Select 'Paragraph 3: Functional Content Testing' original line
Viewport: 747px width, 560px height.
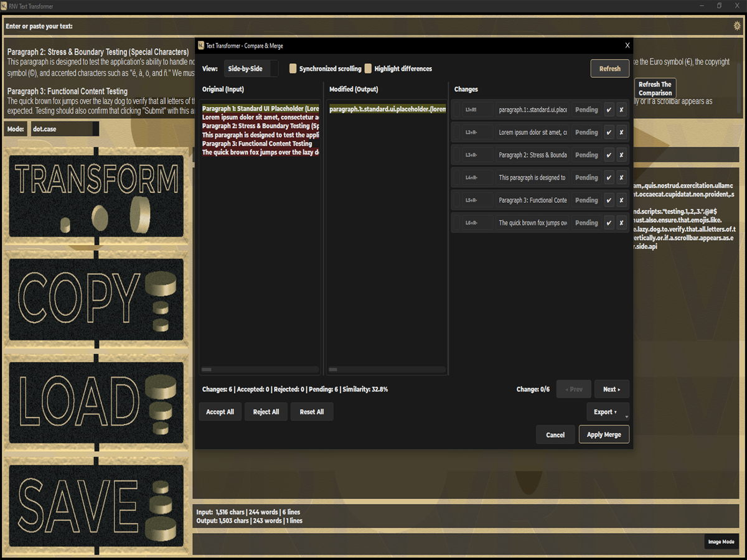257,143
